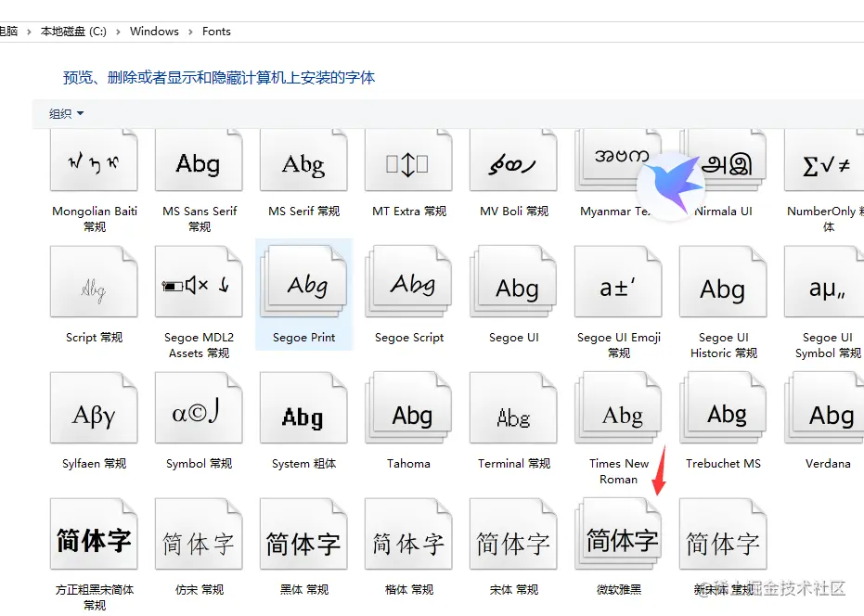864x616 pixels.
Task: Click the Myanmar Text label
Action: coord(615,211)
